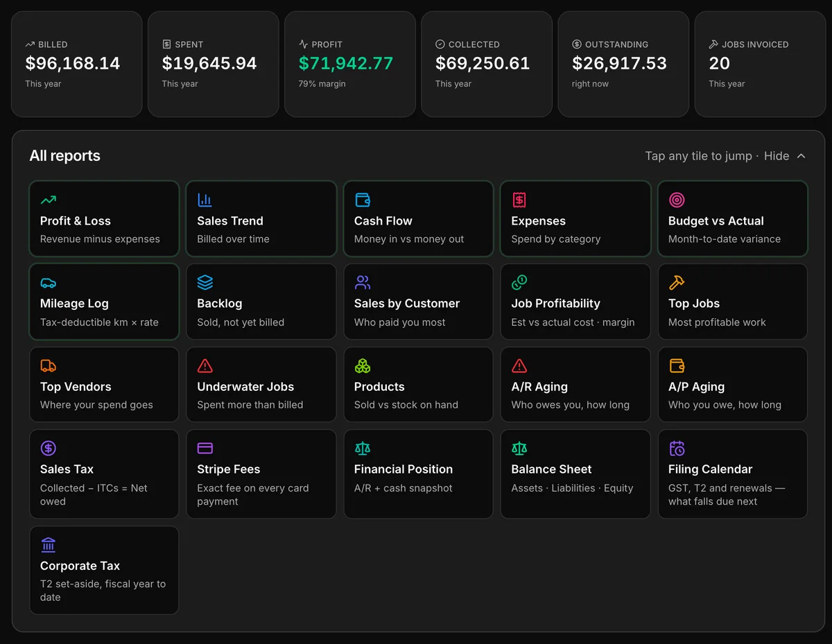Click the Expenses receipt icon
Viewport: 832px width, 644px height.
(x=519, y=200)
